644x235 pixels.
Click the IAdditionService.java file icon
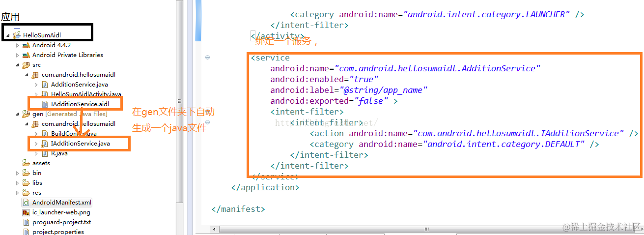click(x=45, y=144)
